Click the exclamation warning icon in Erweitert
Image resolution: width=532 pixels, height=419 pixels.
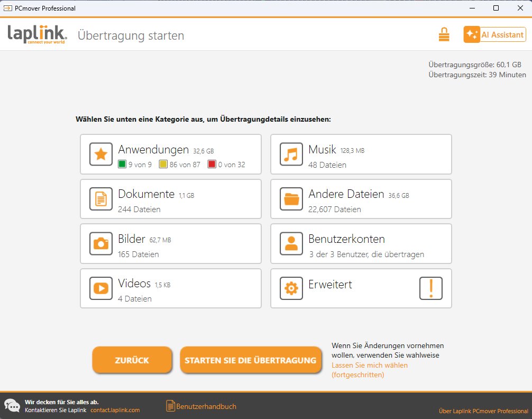(431, 288)
